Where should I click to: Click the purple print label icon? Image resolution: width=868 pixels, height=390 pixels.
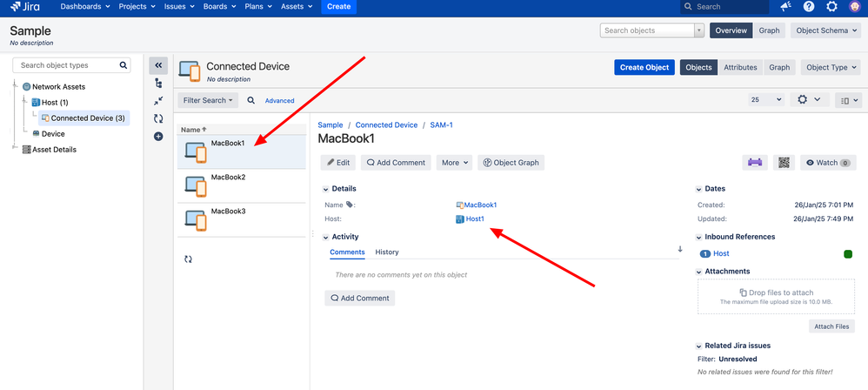pyautogui.click(x=755, y=163)
